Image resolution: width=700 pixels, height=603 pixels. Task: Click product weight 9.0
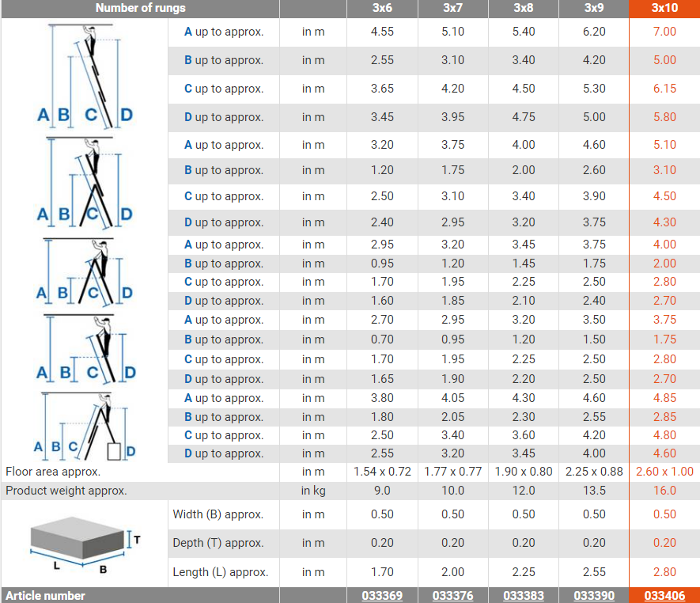[382, 491]
